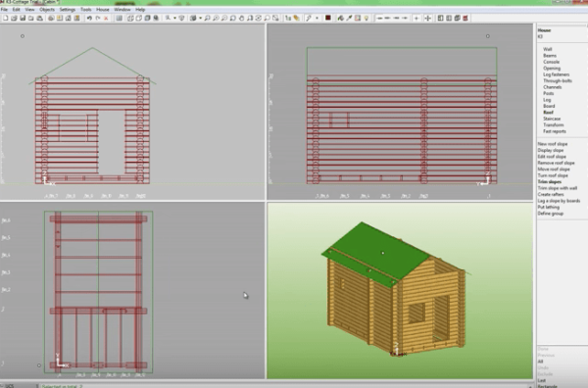This screenshot has height=388, width=588.
Task: Click the Redo arrow icon
Action: coord(98,18)
